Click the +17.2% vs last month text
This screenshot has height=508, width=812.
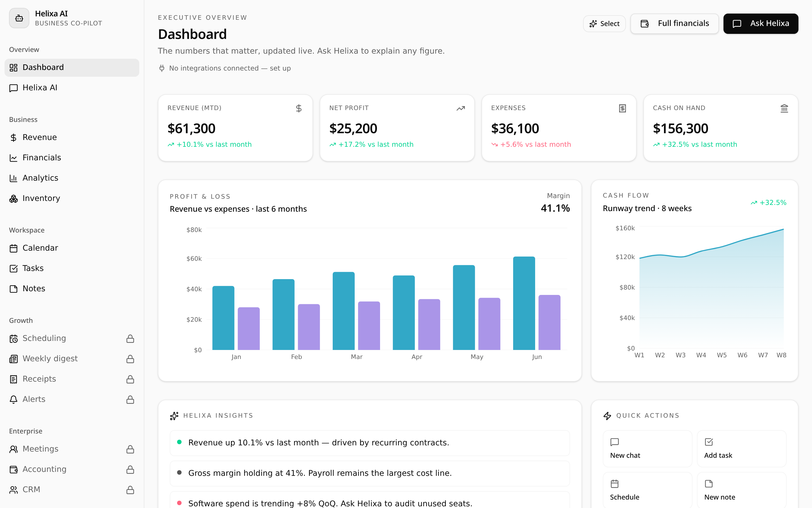pos(376,144)
